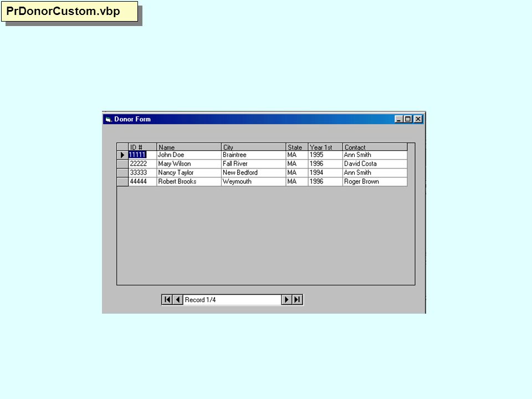Click the Donor Form title bar icon
Viewport: 532px width, 399px height.
(x=108, y=119)
